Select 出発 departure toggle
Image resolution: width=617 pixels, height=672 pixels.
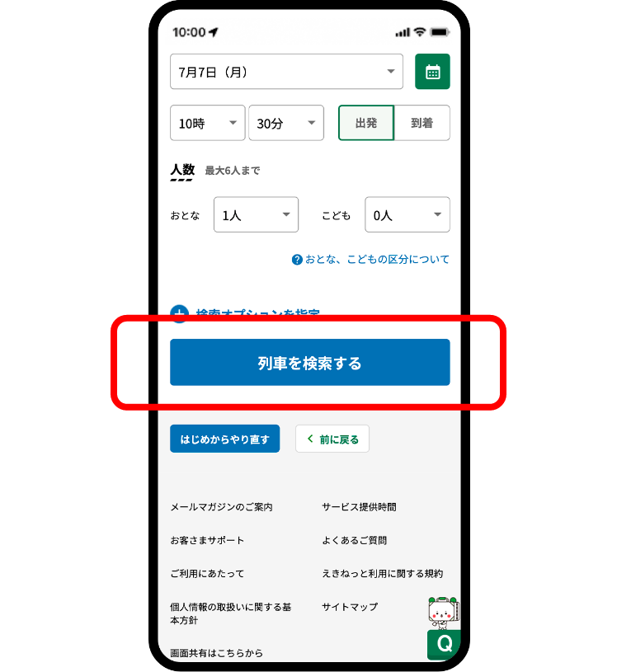[x=366, y=123]
